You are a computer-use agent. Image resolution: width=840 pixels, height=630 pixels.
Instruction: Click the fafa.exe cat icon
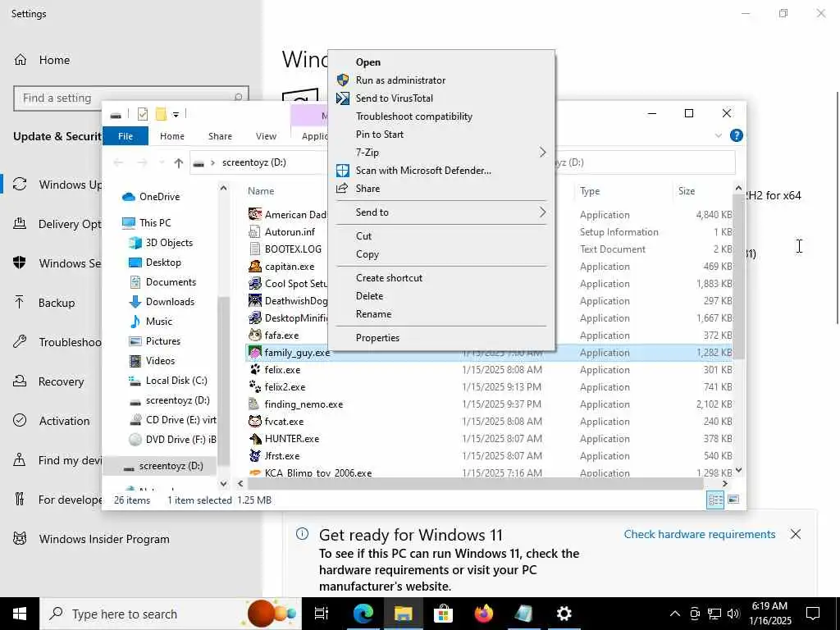click(255, 336)
